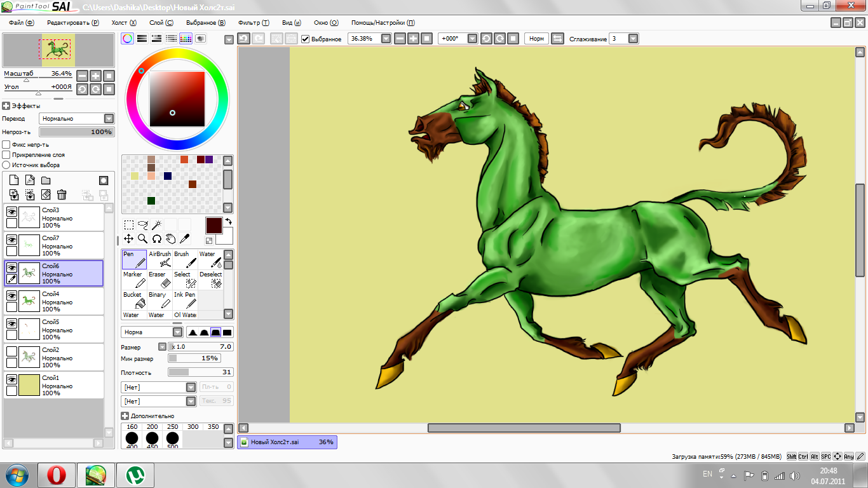Select the hand pan tool
This screenshot has width=868, height=488.
170,238
